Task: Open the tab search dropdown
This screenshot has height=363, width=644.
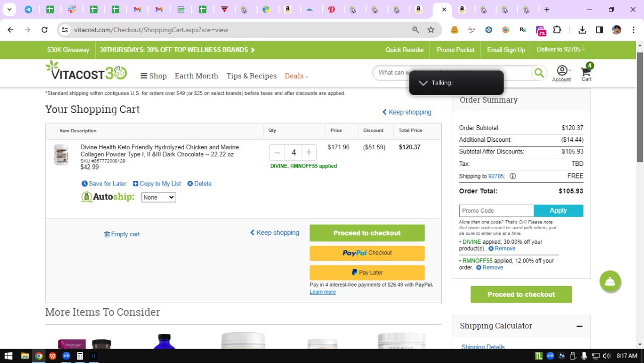Action: pos(9,10)
